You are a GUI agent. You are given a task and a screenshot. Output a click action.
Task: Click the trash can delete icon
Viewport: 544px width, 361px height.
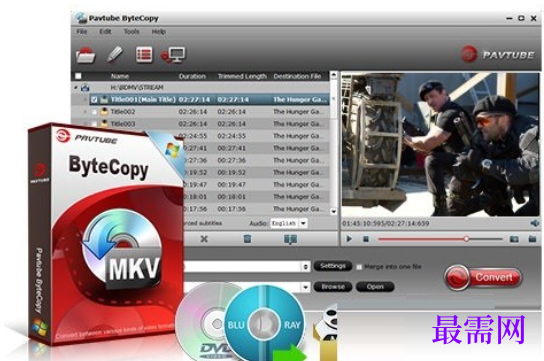(x=247, y=239)
